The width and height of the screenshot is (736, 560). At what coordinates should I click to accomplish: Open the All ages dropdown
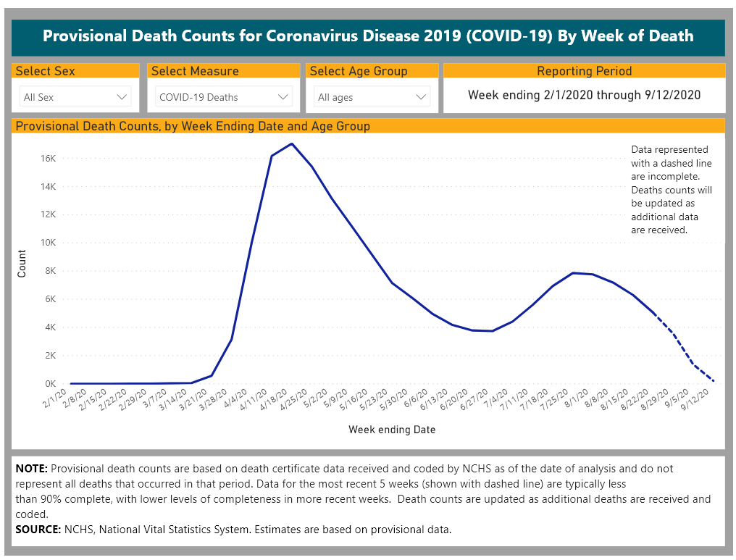click(x=372, y=97)
